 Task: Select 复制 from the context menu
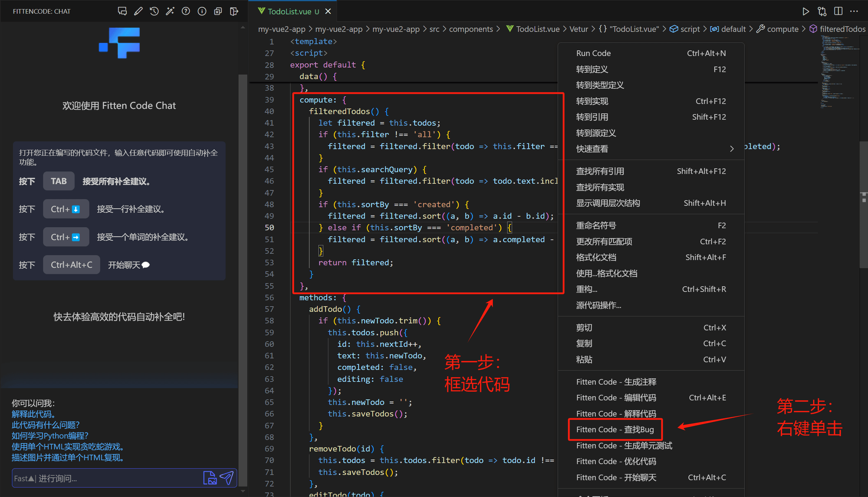pyautogui.click(x=651, y=343)
